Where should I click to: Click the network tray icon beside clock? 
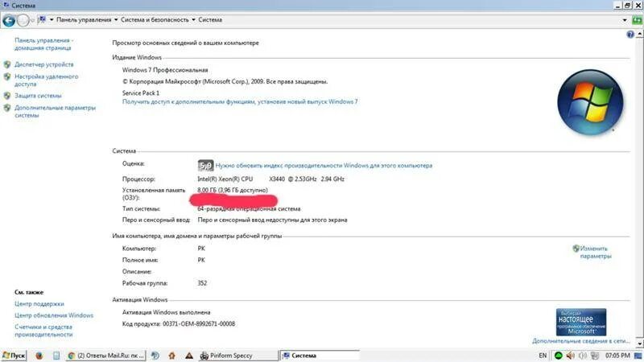tap(595, 356)
